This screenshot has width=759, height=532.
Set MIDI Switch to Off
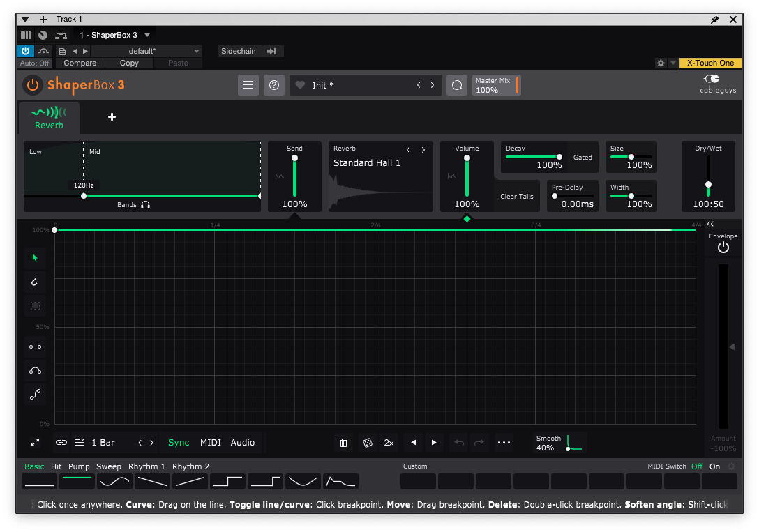697,466
